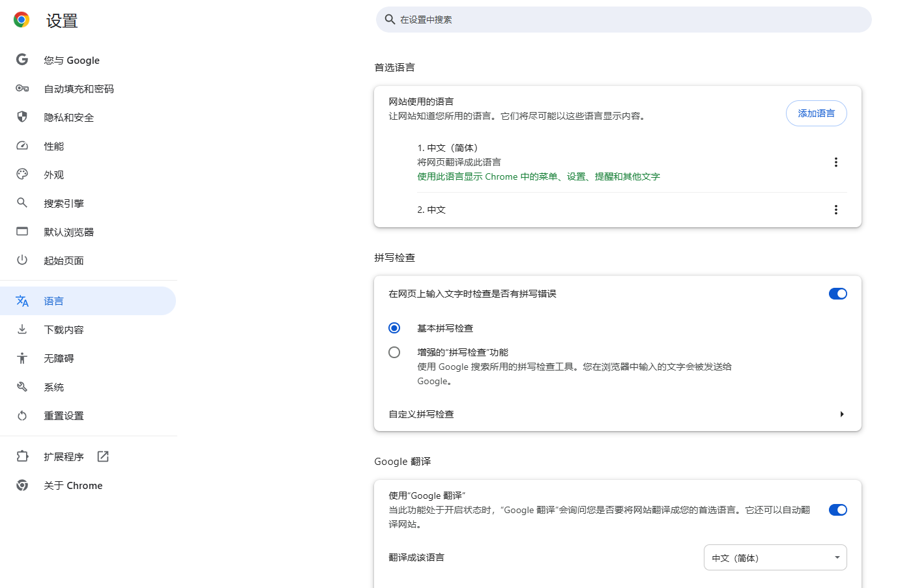Click 翻译成该语言 label
The width and height of the screenshot is (913, 588).
point(416,557)
